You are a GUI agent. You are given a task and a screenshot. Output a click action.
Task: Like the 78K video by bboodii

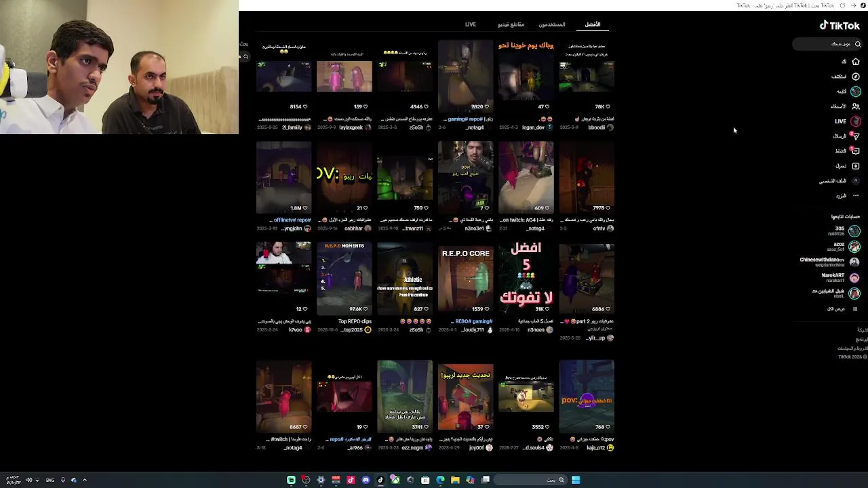(x=608, y=106)
